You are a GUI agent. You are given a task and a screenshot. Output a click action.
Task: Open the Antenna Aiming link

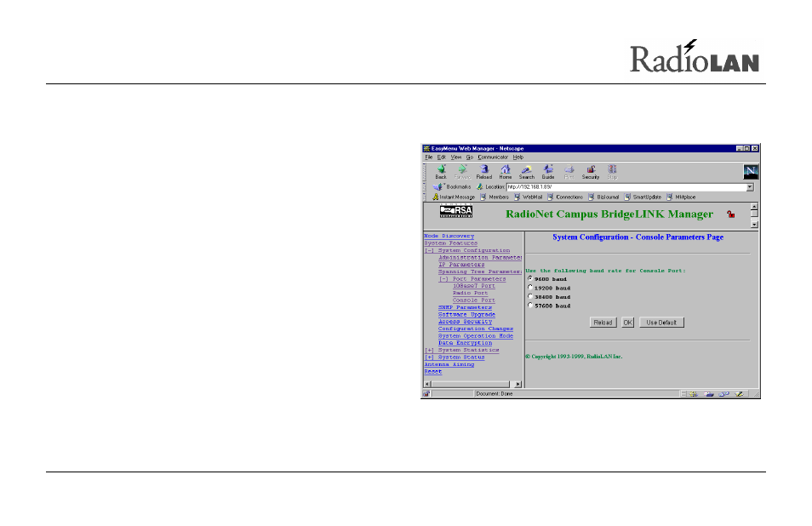(449, 364)
